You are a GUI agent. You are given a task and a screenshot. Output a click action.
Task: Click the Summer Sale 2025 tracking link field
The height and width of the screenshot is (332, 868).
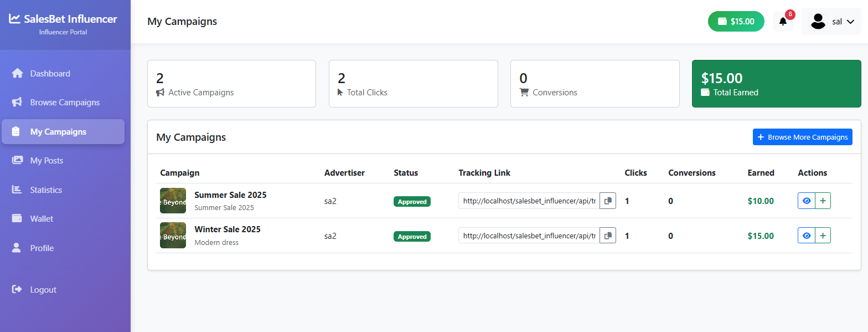[x=529, y=201]
